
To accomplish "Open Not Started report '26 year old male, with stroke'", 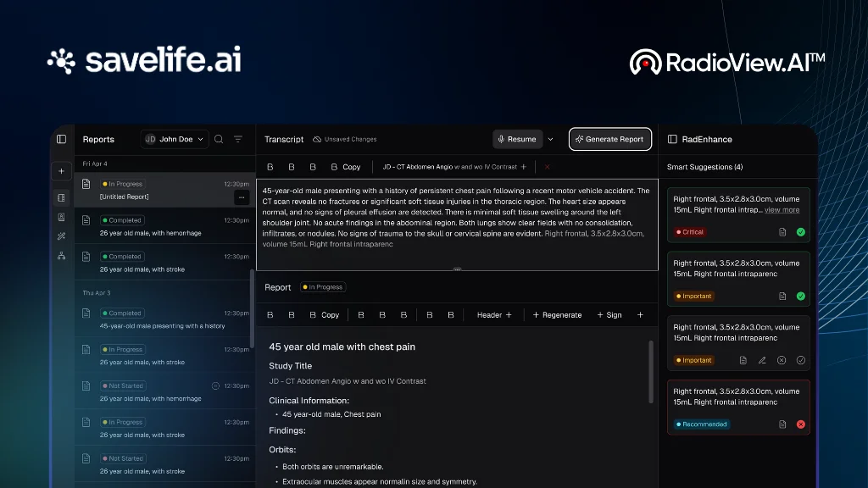I will [165, 465].
